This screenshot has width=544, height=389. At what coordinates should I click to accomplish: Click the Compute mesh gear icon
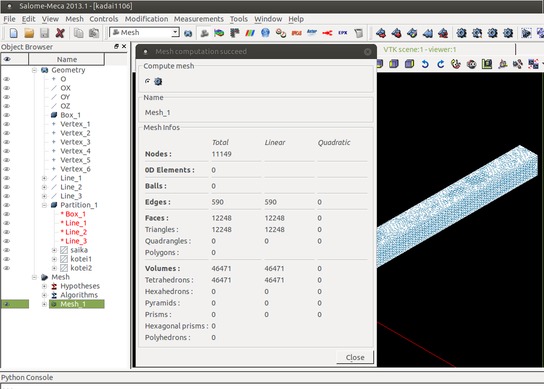tap(158, 82)
